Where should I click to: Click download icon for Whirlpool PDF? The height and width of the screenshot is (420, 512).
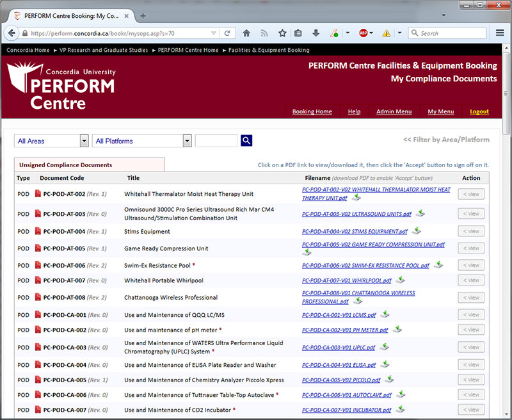400,280
